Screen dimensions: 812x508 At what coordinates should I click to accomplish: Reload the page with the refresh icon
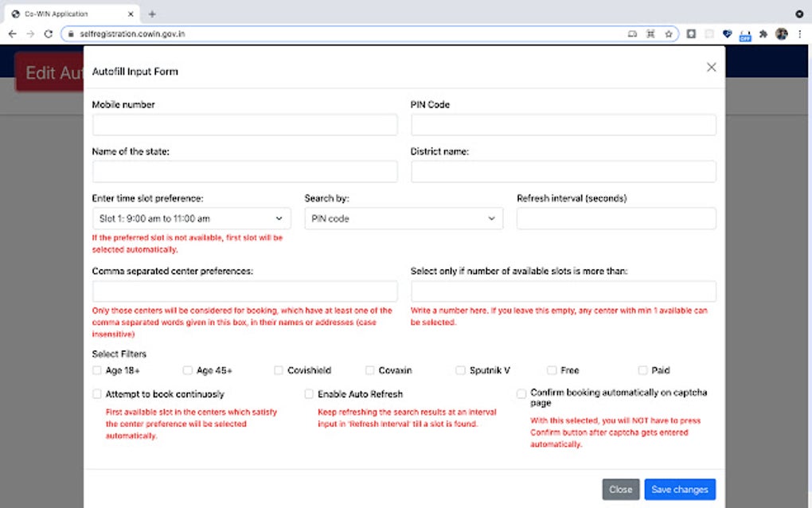click(48, 34)
